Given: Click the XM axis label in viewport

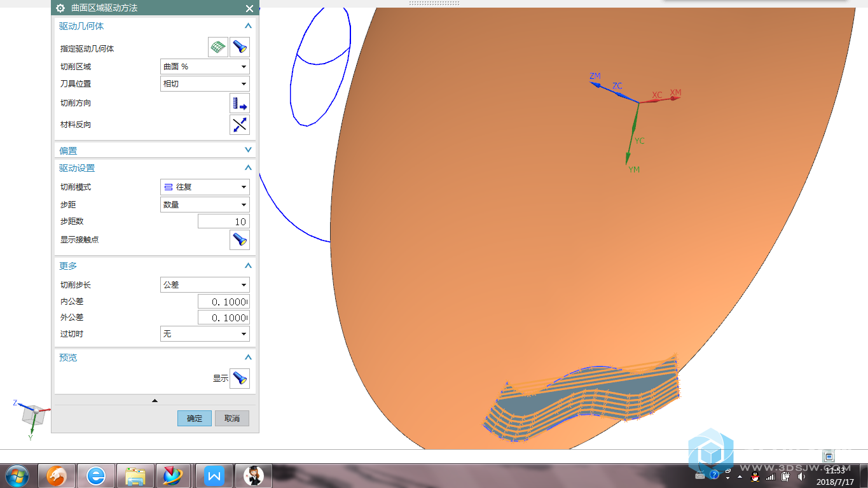Looking at the screenshot, I should coord(675,93).
